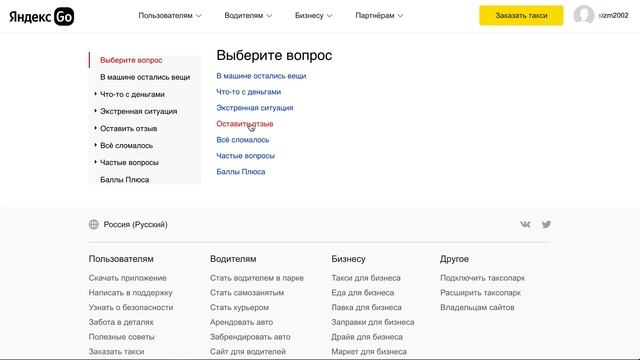640x360 pixels.
Task: Open footer link Арендовать авто
Action: 241,322
